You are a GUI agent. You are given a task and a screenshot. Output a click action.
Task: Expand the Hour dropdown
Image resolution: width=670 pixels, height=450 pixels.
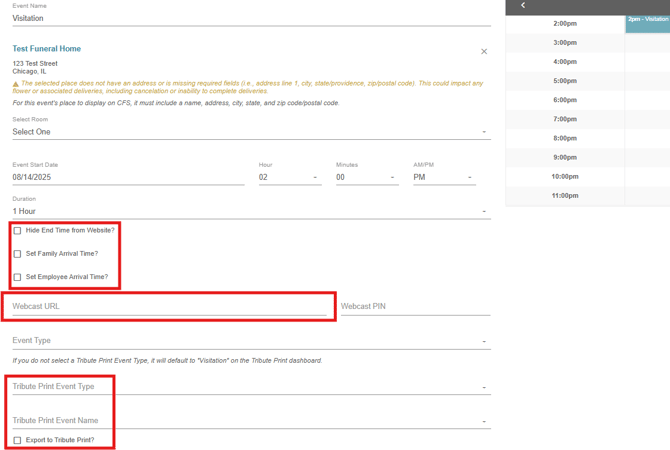click(288, 177)
